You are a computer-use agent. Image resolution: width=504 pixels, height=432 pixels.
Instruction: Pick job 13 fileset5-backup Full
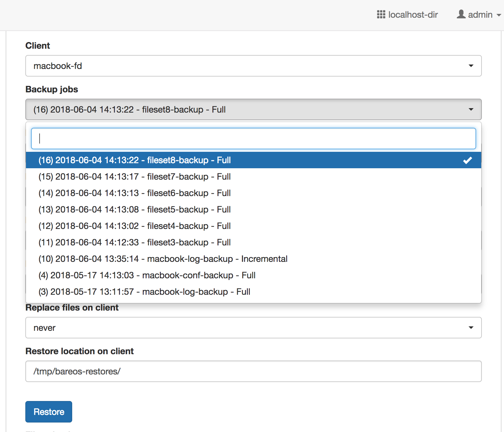(135, 210)
